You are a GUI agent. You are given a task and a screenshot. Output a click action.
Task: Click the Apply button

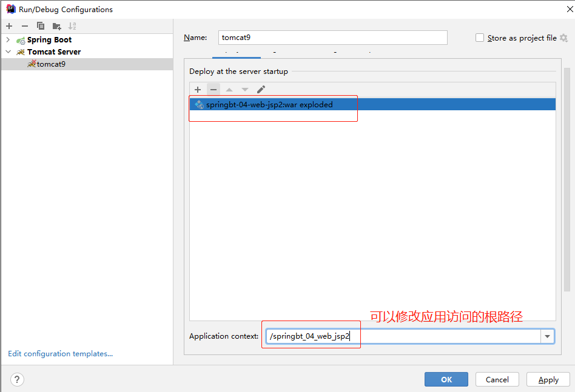548,379
